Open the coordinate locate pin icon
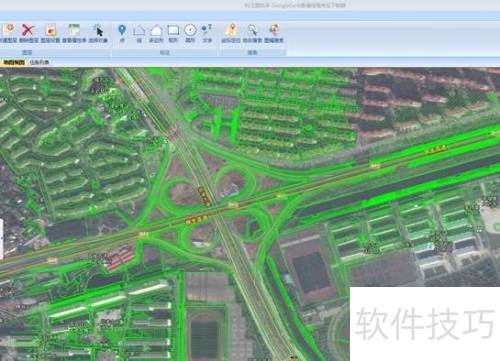 coord(231,30)
